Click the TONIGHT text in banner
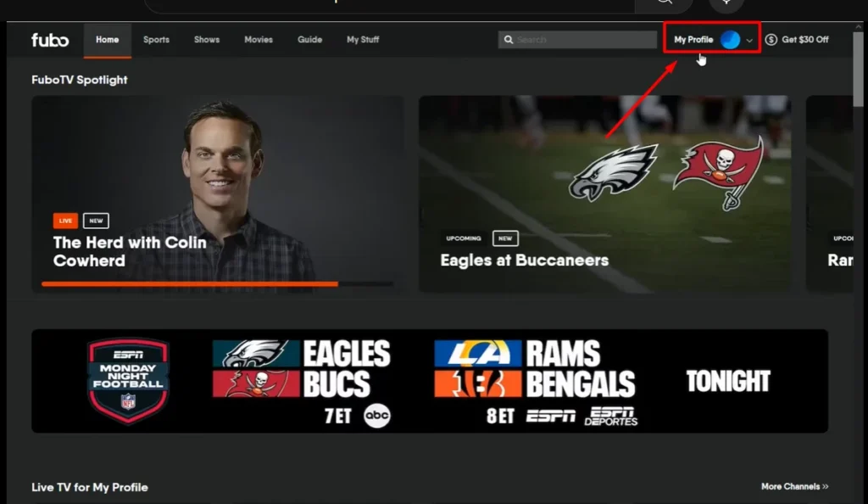This screenshot has height=504, width=868. click(x=728, y=381)
